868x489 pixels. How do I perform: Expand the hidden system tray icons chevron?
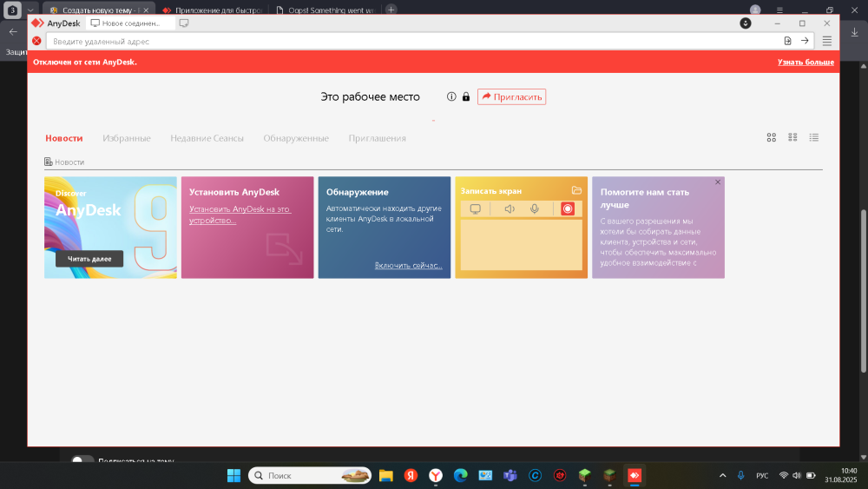[722, 475]
